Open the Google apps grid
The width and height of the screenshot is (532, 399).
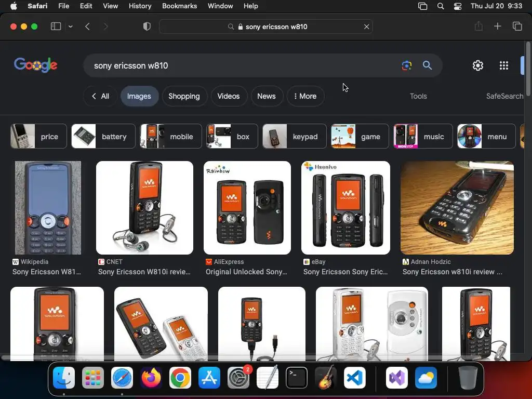504,65
